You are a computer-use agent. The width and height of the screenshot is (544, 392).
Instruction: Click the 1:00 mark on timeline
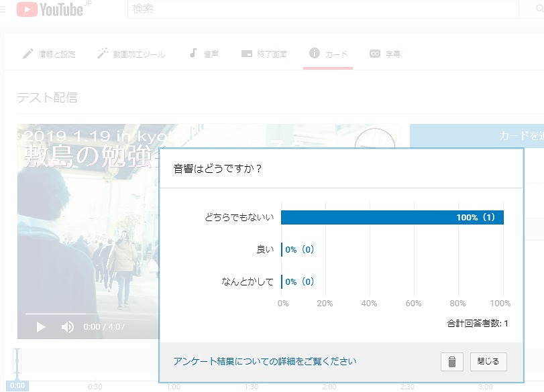[x=173, y=386]
